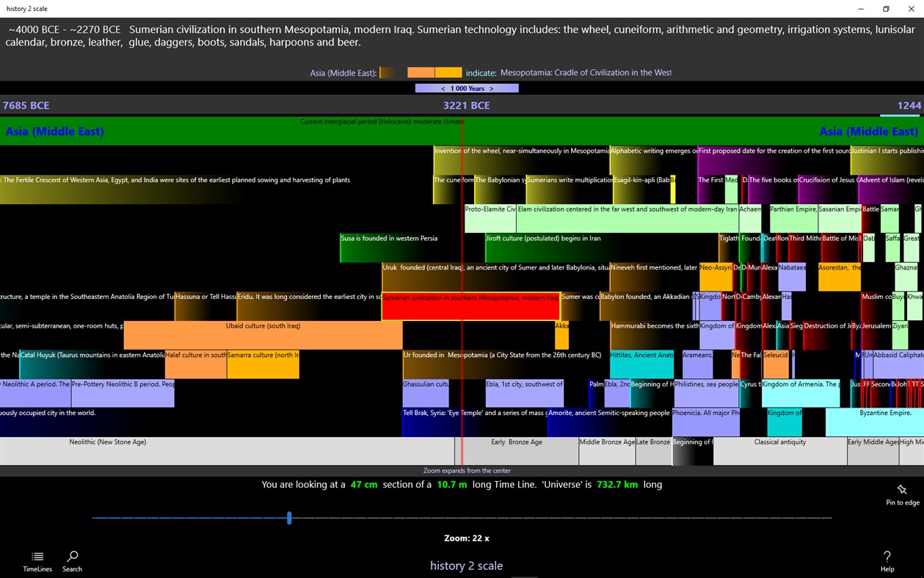Select the Jiroft culture event in Iran
Screen dimensions: 924x578
(x=543, y=245)
